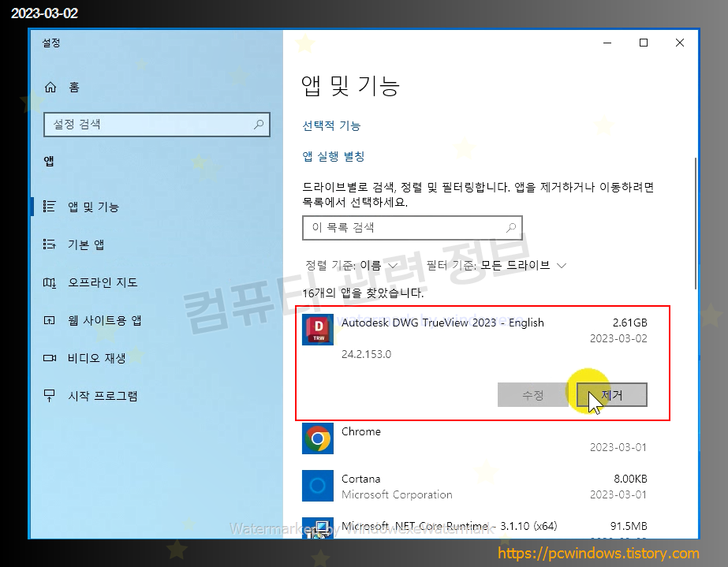Open the 비디오 재생 camera icon
Viewport: 728px width, 567px height.
[49, 358]
